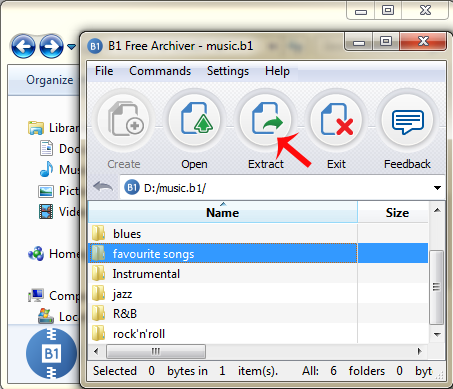The image size is (453, 389).
Task: Open the File menu
Action: 104,71
